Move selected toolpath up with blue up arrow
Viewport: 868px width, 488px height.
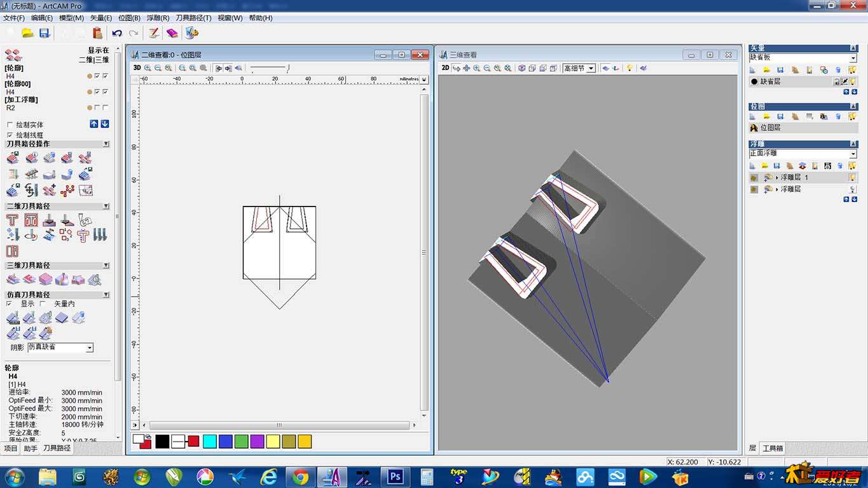(x=94, y=125)
